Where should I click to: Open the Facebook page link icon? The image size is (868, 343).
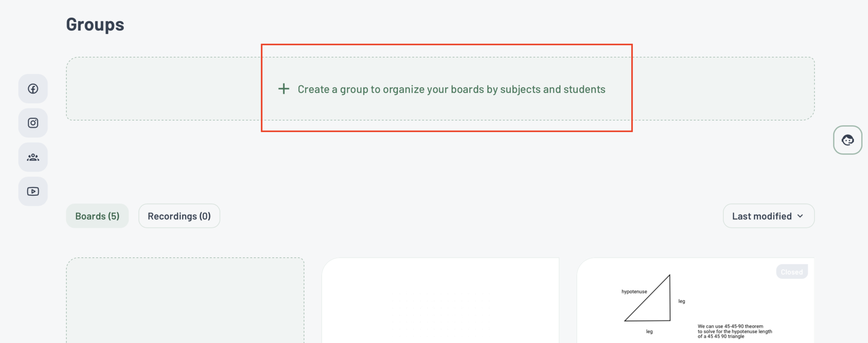[x=33, y=89]
